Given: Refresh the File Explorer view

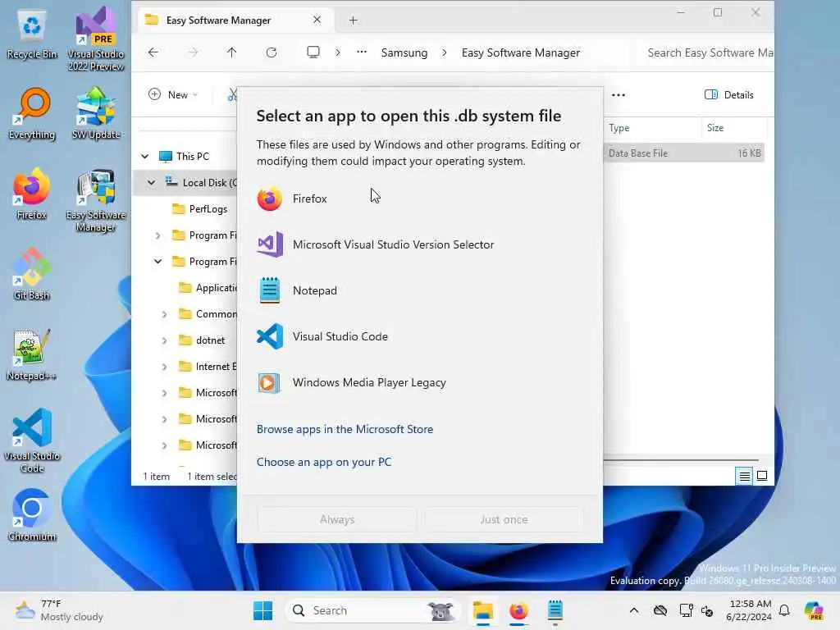Looking at the screenshot, I should [x=272, y=52].
